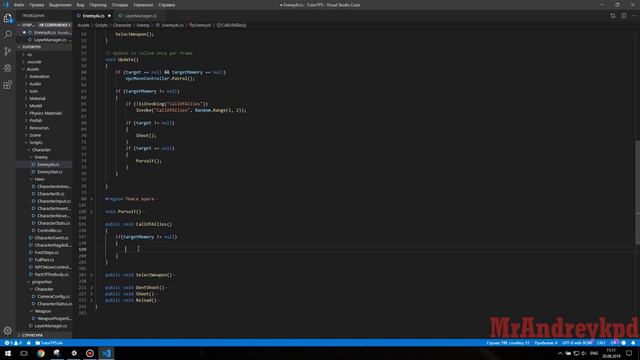Open the Windows action center notifications icon

(629, 353)
